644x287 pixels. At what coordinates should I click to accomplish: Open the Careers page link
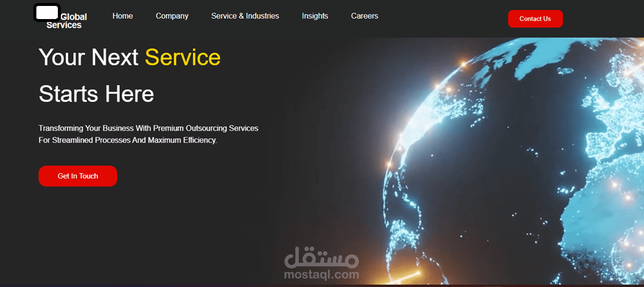(364, 16)
